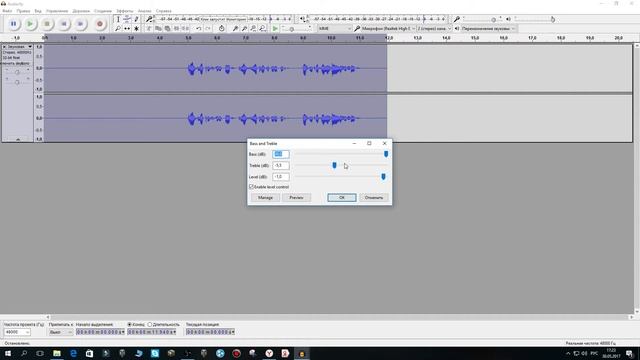This screenshot has height=360, width=640.
Task: Click the Manage button in dialog
Action: coord(265,198)
